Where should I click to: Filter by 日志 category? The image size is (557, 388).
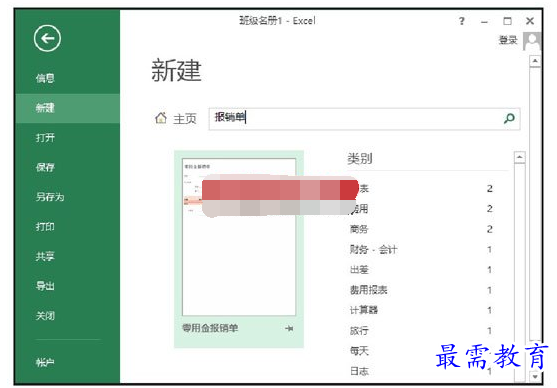359,371
